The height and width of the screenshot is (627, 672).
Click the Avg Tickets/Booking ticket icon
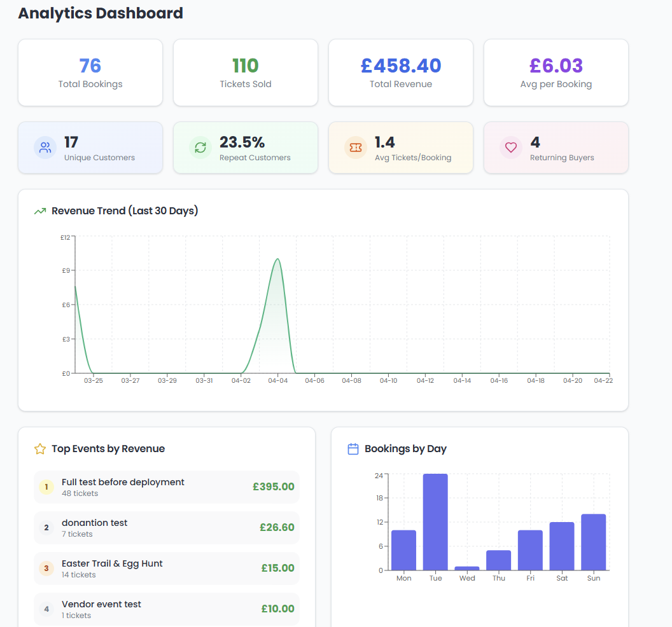356,148
